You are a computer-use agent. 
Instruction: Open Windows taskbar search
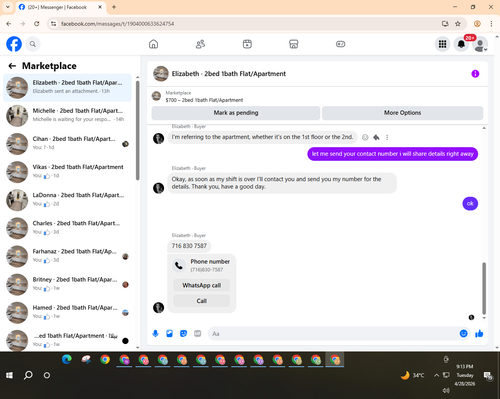click(x=28, y=375)
